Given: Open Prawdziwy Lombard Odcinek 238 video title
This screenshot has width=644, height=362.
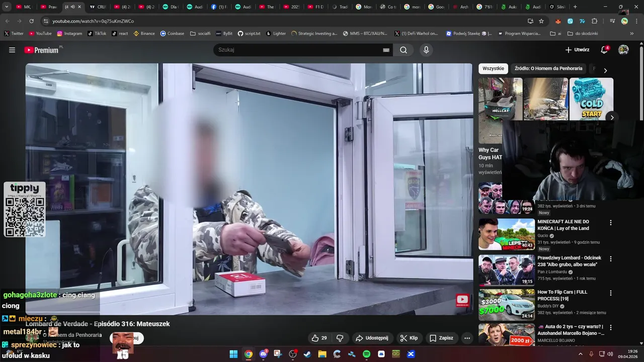Looking at the screenshot, I should [569, 261].
